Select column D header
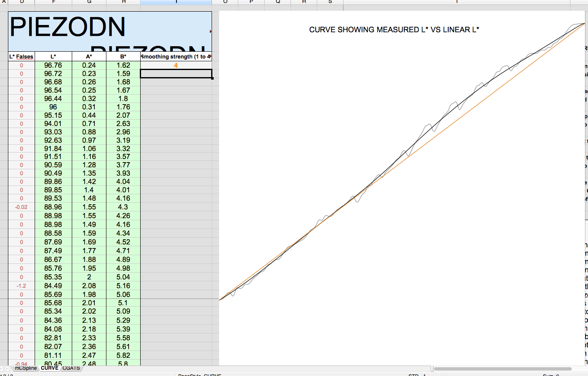The image size is (588, 376). [x=21, y=2]
